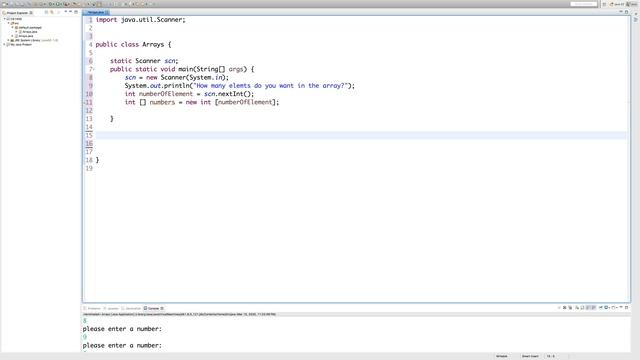
Task: Toggle Scroll Lock in Console toolbar
Action: pos(582,307)
